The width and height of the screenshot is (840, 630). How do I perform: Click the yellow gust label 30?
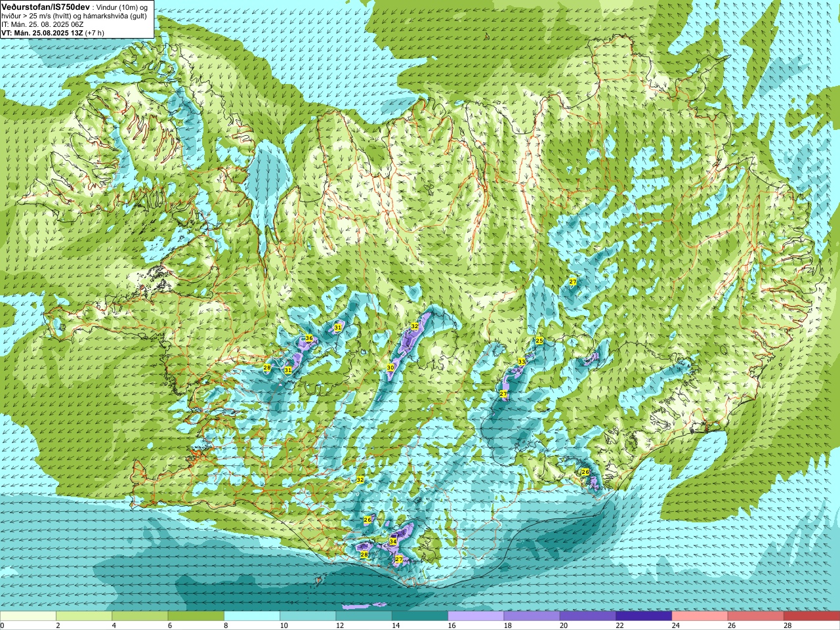click(390, 367)
